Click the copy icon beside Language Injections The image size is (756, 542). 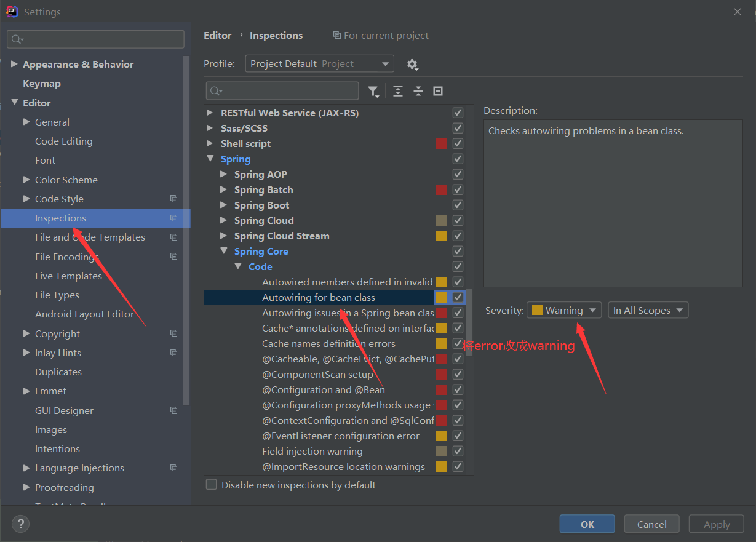(x=173, y=468)
